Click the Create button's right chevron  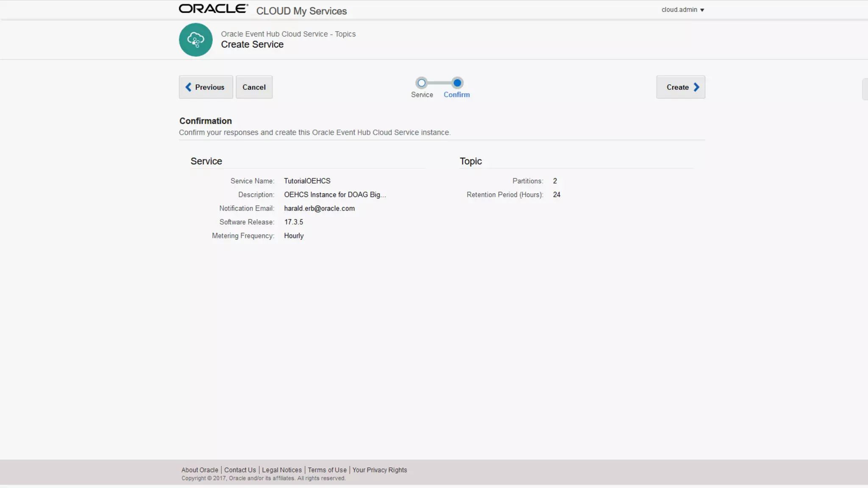(x=696, y=87)
